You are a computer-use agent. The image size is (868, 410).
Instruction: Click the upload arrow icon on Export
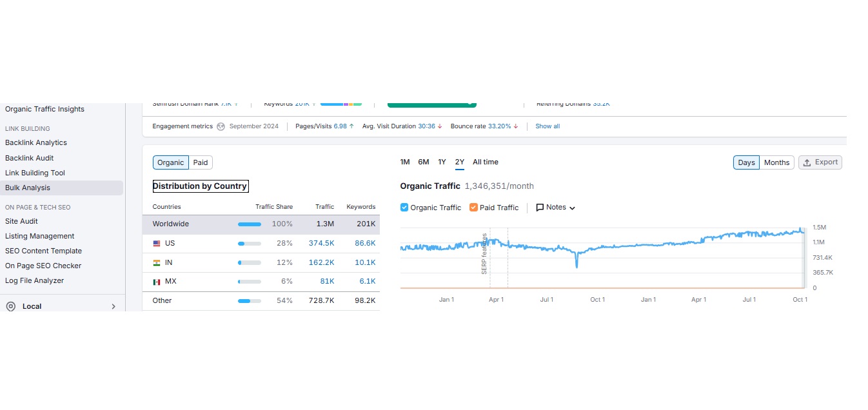click(x=807, y=162)
